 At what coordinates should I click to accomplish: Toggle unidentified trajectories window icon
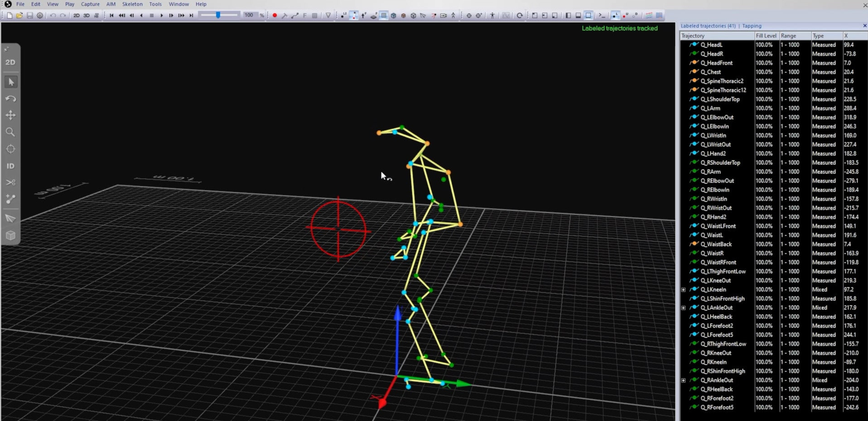[626, 15]
